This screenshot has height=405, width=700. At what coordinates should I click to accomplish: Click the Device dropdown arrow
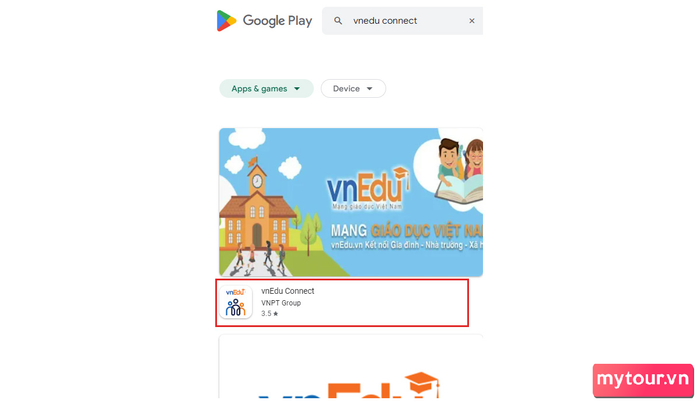(370, 89)
